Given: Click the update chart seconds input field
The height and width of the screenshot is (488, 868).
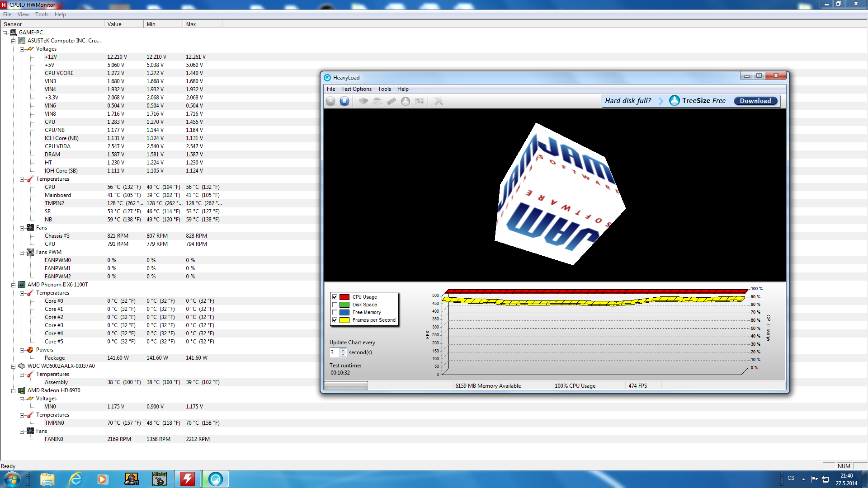Looking at the screenshot, I should click(x=335, y=352).
